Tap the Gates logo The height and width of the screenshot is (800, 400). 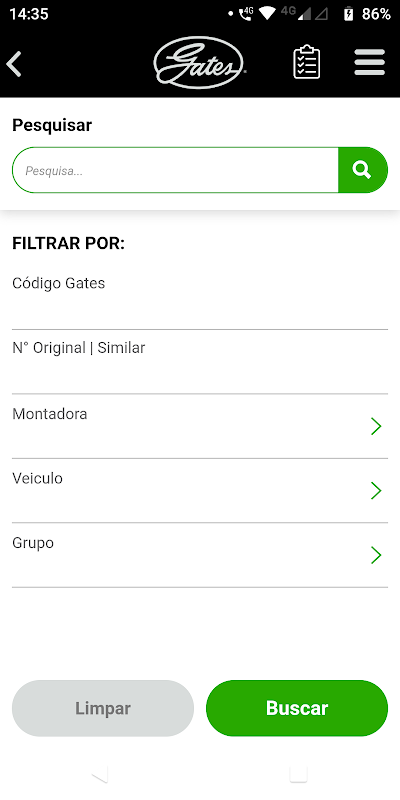point(199,63)
